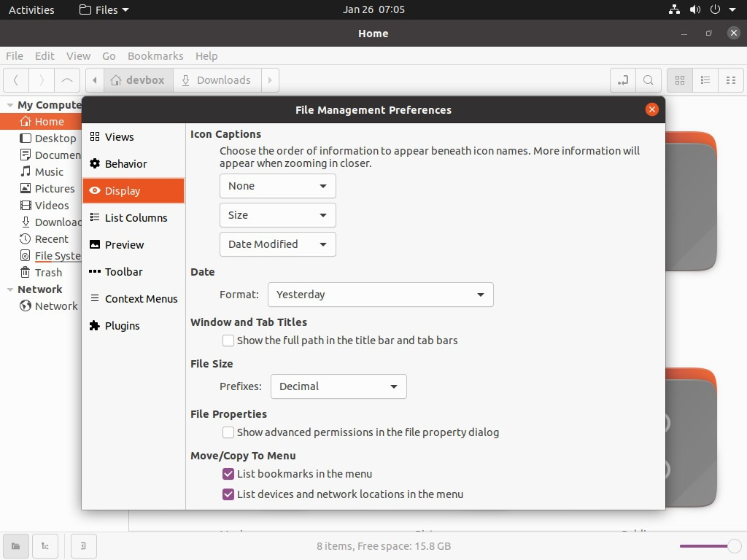This screenshot has width=747, height=560.
Task: Open the Date Format dropdown showing Yesterday
Action: [380, 295]
